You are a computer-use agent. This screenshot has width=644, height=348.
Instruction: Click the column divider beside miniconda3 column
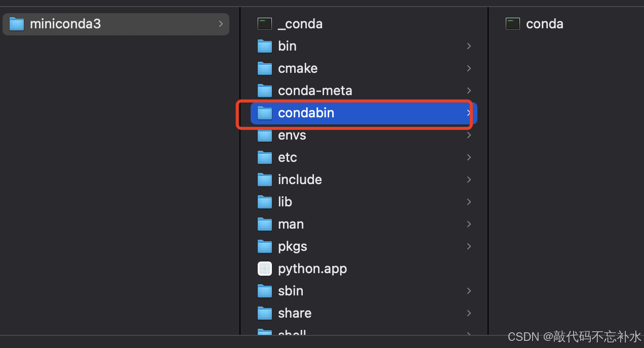(x=240, y=172)
